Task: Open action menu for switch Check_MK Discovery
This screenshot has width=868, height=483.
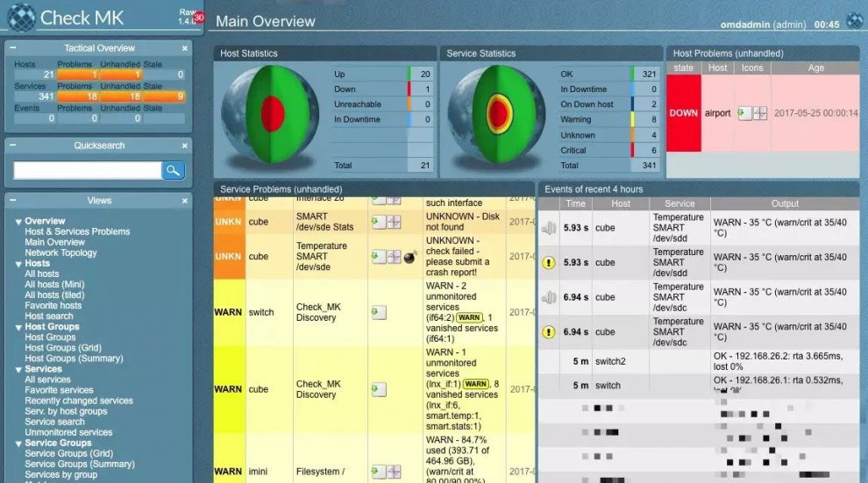Action: [x=379, y=313]
